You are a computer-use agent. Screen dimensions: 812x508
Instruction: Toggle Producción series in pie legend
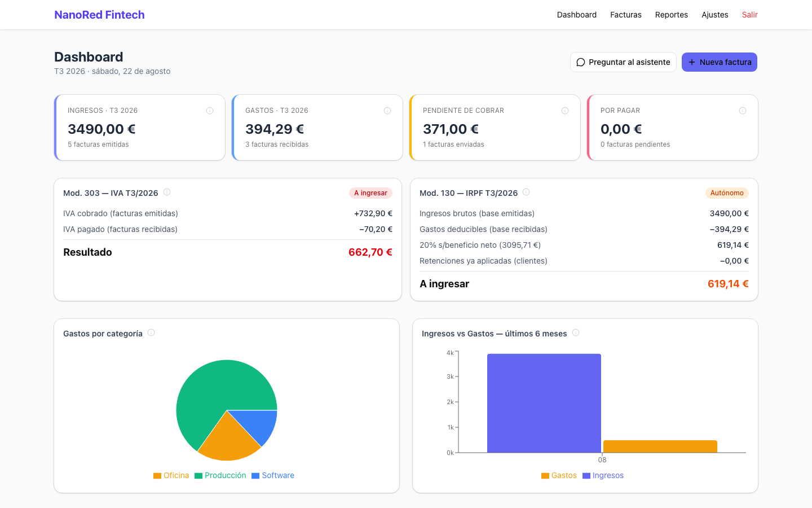coord(220,475)
